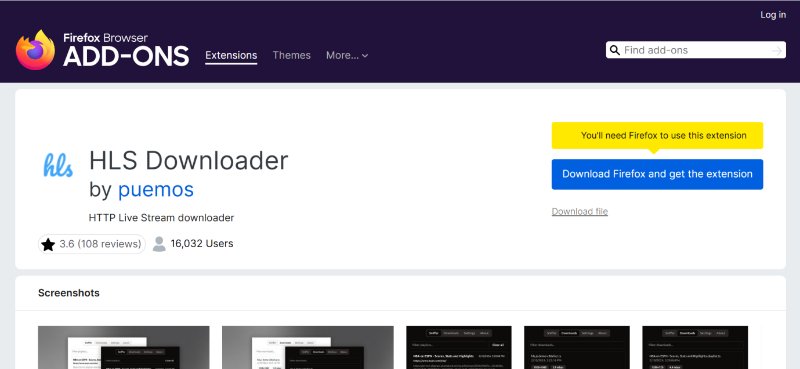Focus the Find add-ons search field
Screen dimensions: 800x369
[695, 50]
